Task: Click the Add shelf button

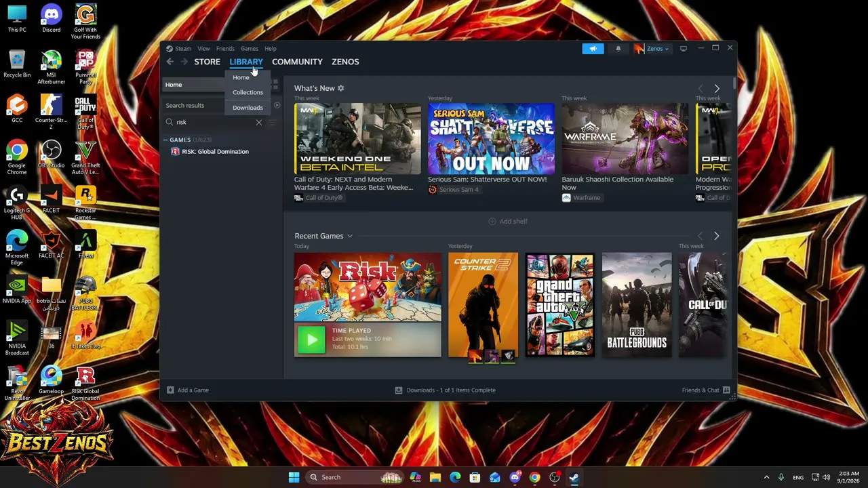Action: point(508,222)
